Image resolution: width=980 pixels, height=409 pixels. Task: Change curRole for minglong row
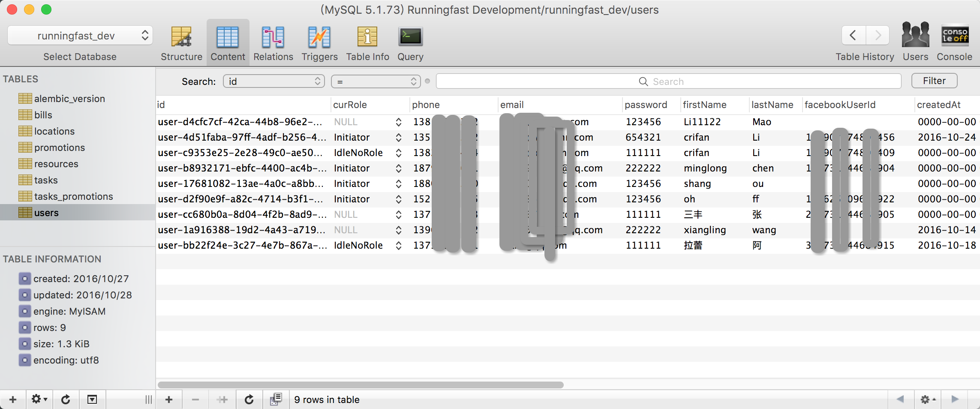[x=398, y=168]
